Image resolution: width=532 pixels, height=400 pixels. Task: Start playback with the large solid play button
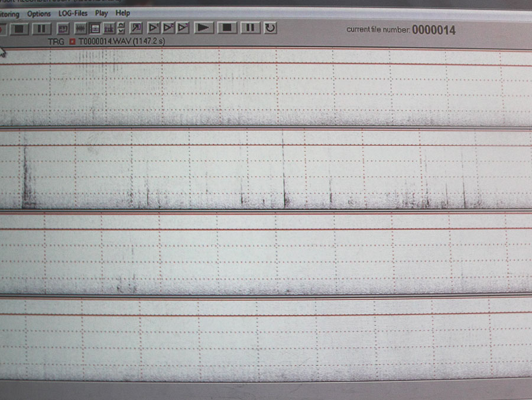(x=203, y=28)
